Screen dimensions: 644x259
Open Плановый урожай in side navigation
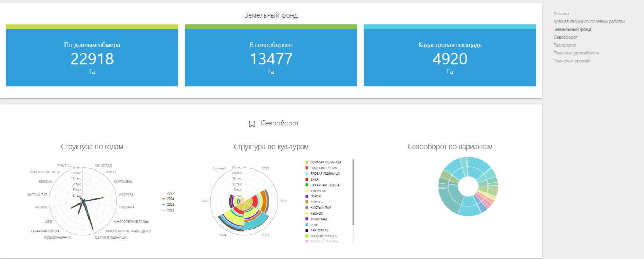(571, 61)
